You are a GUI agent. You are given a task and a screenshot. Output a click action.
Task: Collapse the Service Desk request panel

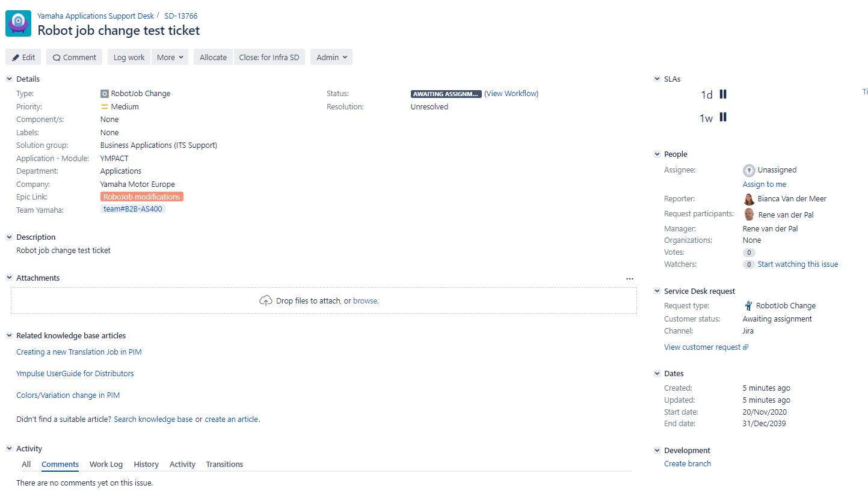click(x=657, y=291)
